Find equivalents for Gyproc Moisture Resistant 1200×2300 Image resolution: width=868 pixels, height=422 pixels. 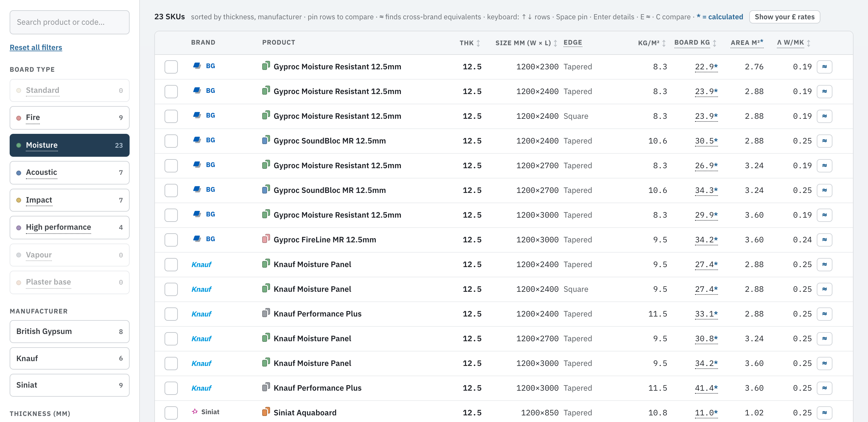tap(824, 67)
